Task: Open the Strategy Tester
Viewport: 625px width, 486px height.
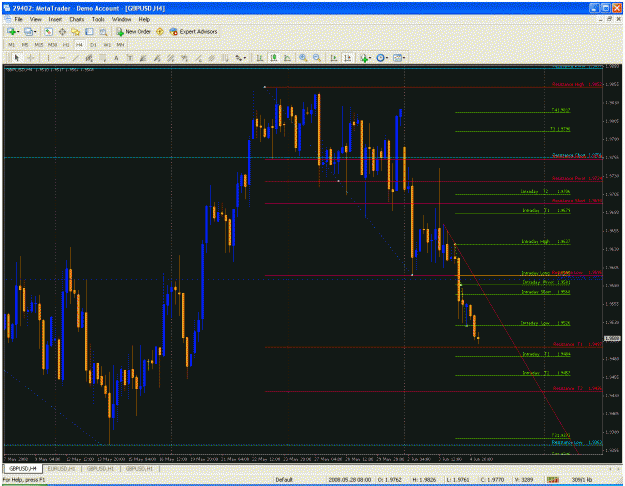Action: pos(103,31)
